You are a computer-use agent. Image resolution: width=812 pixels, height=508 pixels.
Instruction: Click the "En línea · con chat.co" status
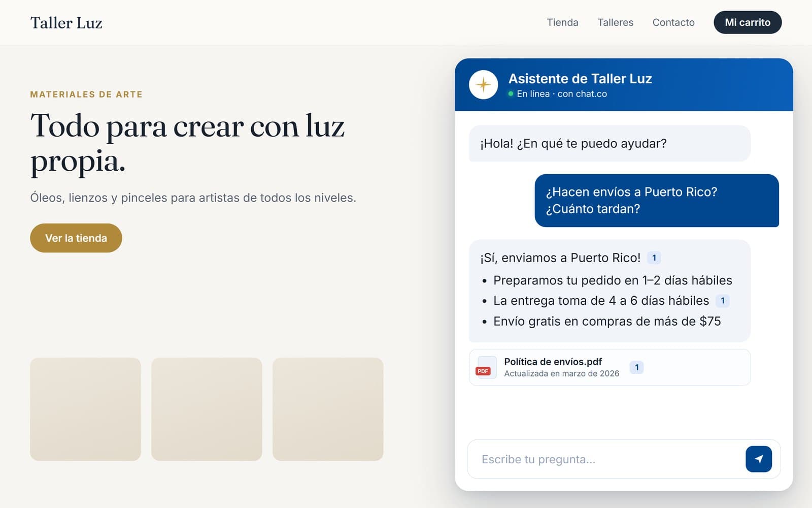coord(557,94)
